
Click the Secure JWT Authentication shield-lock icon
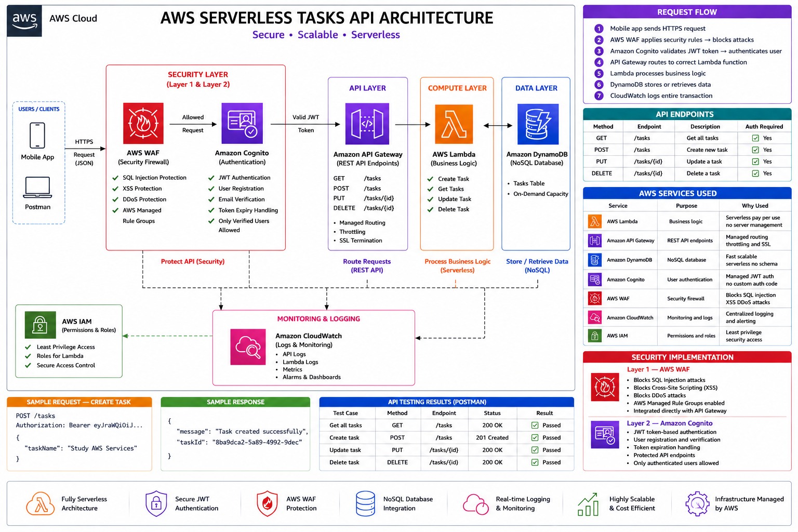pos(156,503)
